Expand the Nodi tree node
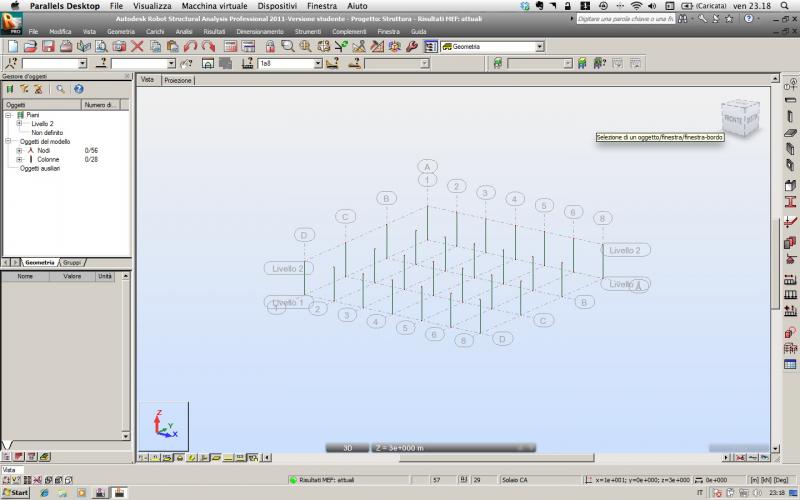This screenshot has height=500, width=800. (x=19, y=151)
